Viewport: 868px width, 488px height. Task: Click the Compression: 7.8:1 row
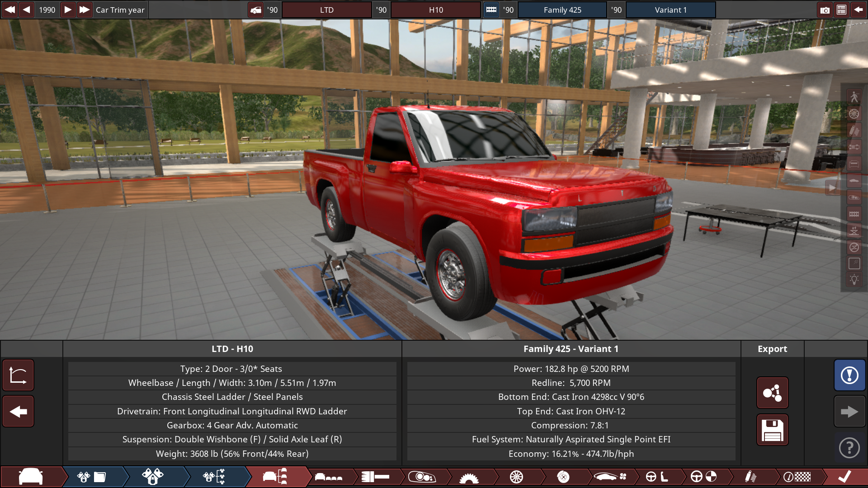click(x=571, y=425)
